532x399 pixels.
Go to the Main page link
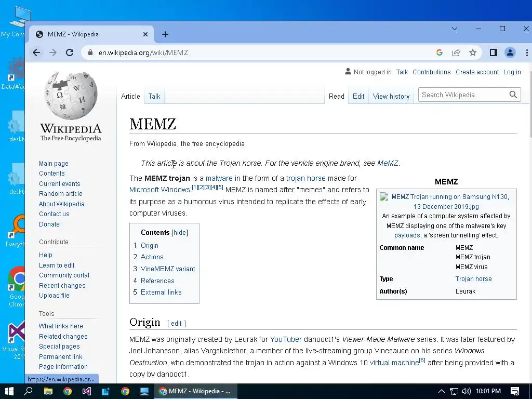pyautogui.click(x=54, y=164)
